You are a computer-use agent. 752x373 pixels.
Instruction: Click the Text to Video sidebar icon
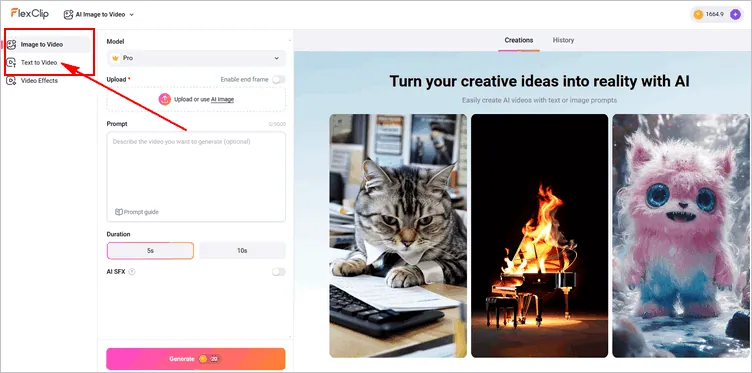pos(12,62)
